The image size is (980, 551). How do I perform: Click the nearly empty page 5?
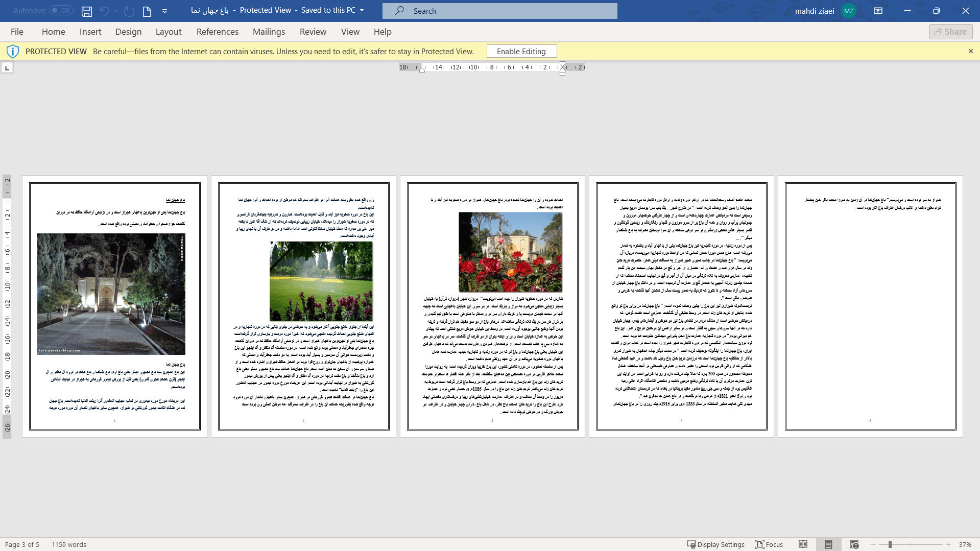pos(871,306)
